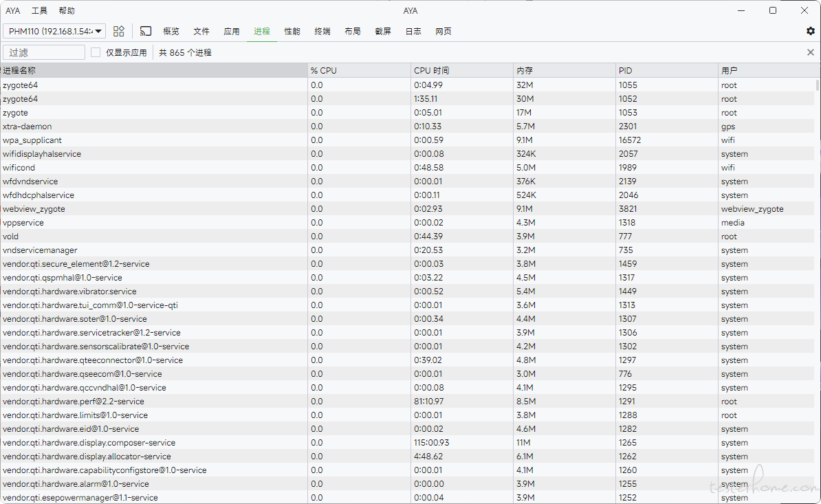This screenshot has height=504, width=821.
Task: Click the 过滤 filter input field
Action: [44, 52]
